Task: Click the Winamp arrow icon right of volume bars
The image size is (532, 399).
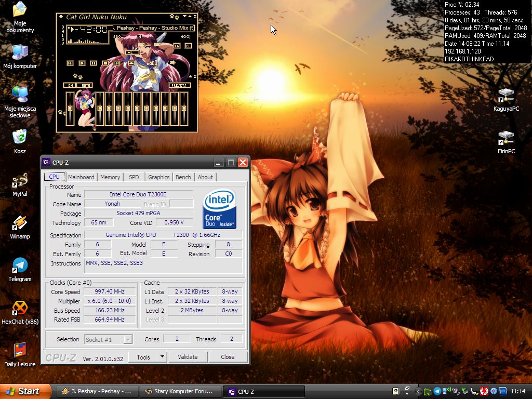Action: pyautogui.click(x=172, y=63)
